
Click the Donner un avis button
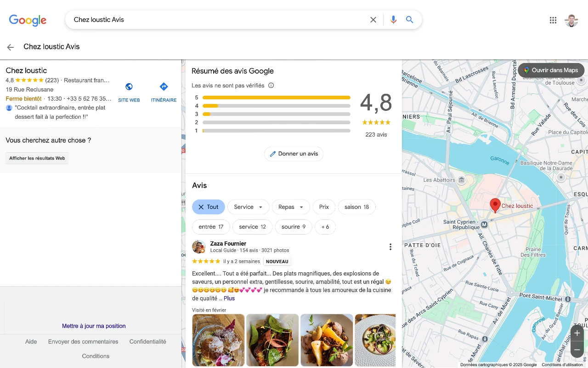tap(294, 154)
